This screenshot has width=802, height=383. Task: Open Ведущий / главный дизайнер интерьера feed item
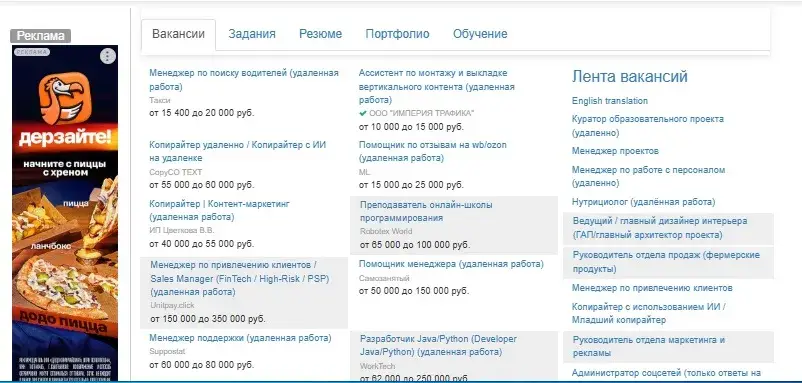[x=660, y=228]
